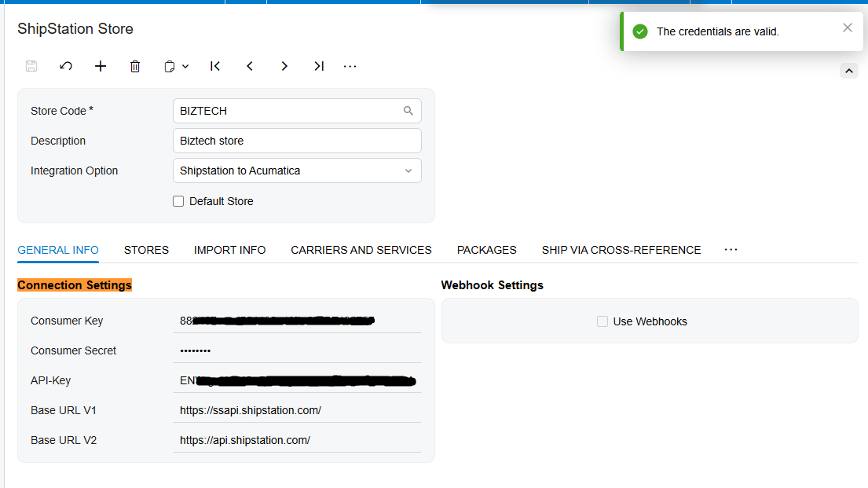This screenshot has width=868, height=488.
Task: Switch to the General Info tab
Action: 58,250
